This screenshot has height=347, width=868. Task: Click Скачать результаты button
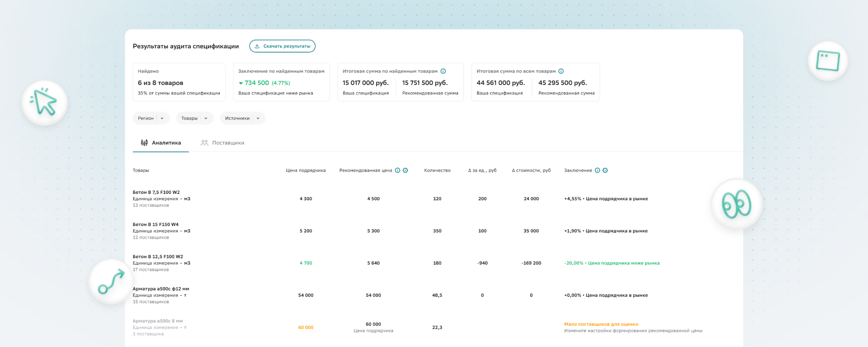(282, 46)
